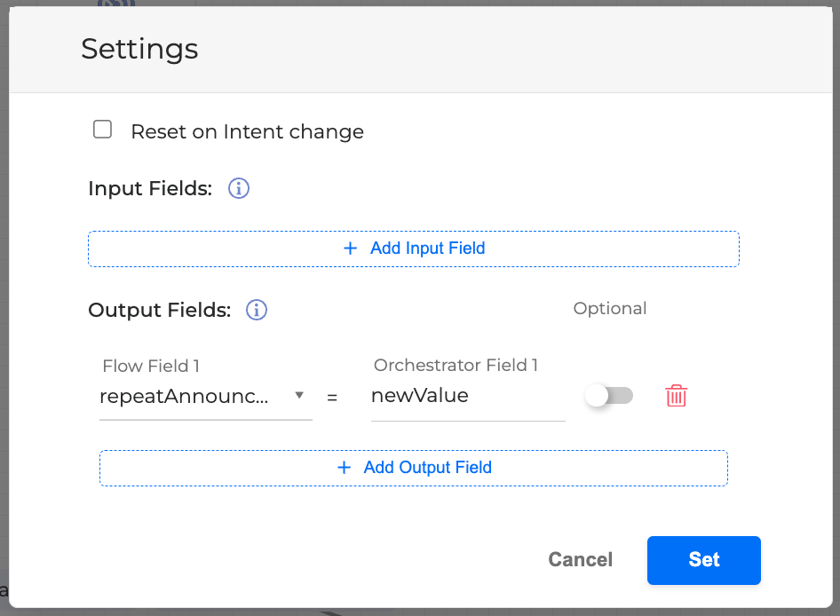Click the info icon beside Input Fields
The width and height of the screenshot is (840, 616).
239,189
